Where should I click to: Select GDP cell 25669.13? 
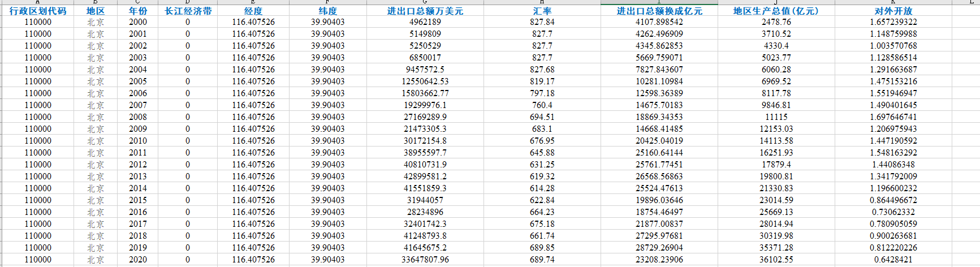(x=776, y=212)
